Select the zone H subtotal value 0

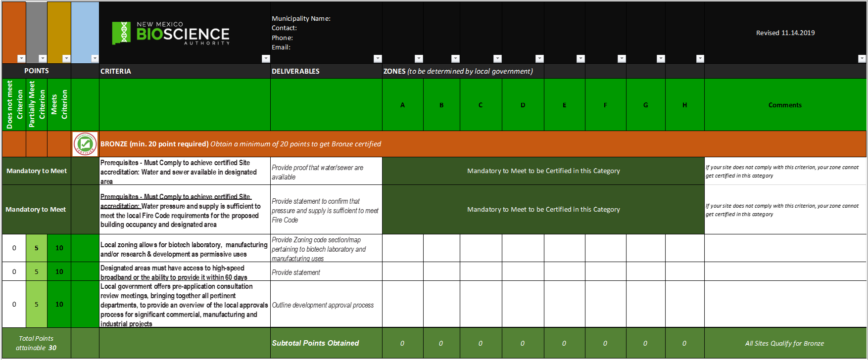click(x=685, y=343)
